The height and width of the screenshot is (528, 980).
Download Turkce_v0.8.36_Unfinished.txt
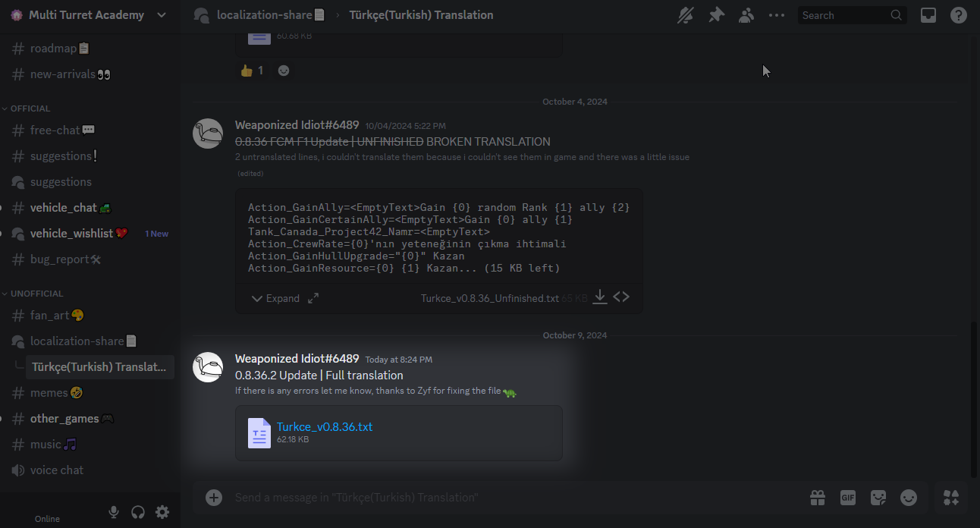pos(600,297)
